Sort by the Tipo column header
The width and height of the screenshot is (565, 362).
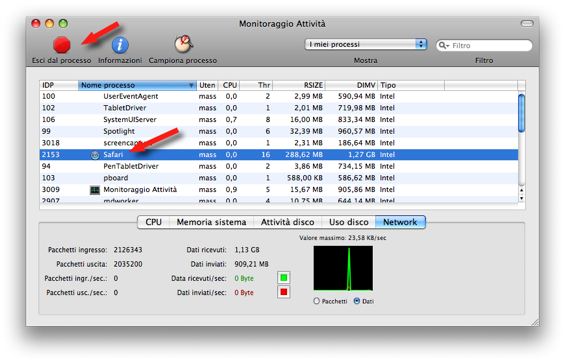[x=411, y=85]
